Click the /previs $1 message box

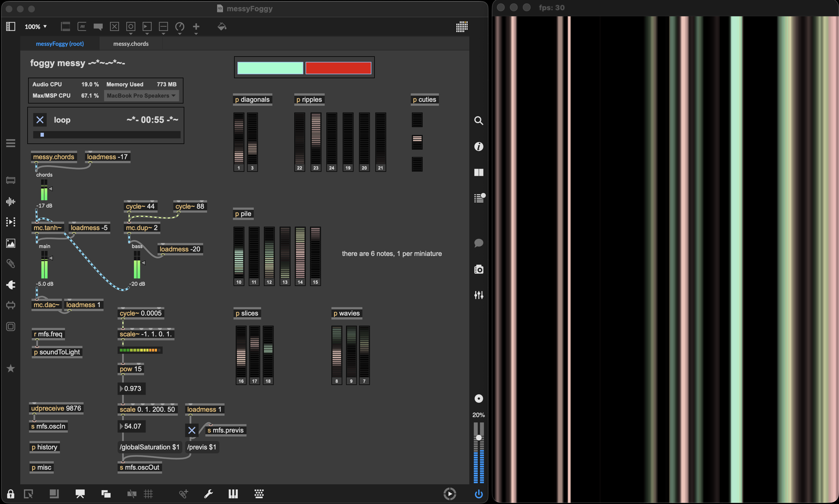pos(201,447)
